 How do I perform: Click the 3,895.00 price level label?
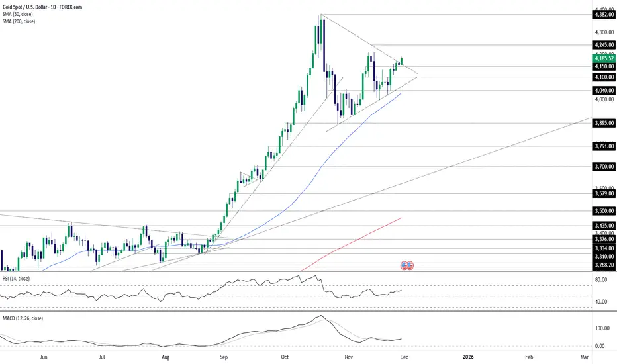tap(604, 123)
